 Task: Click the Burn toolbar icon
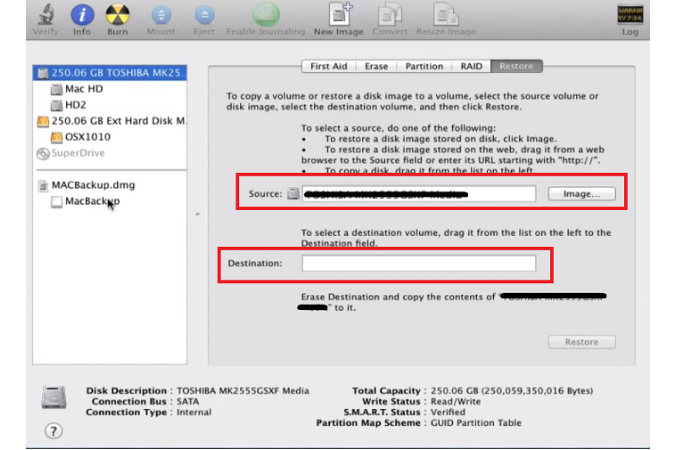point(117,15)
